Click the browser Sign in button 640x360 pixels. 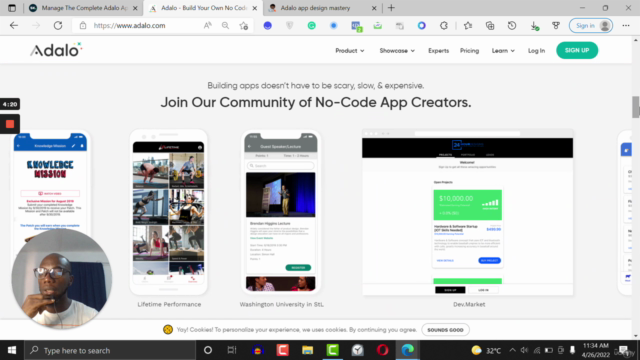coord(591,25)
